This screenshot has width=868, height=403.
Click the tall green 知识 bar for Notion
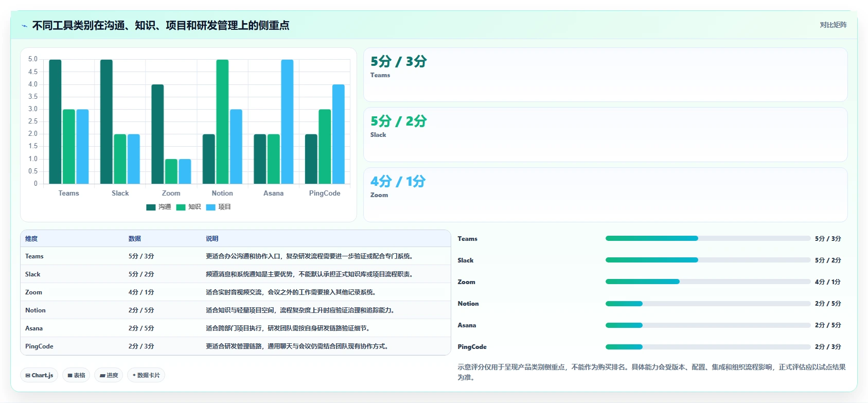point(222,121)
